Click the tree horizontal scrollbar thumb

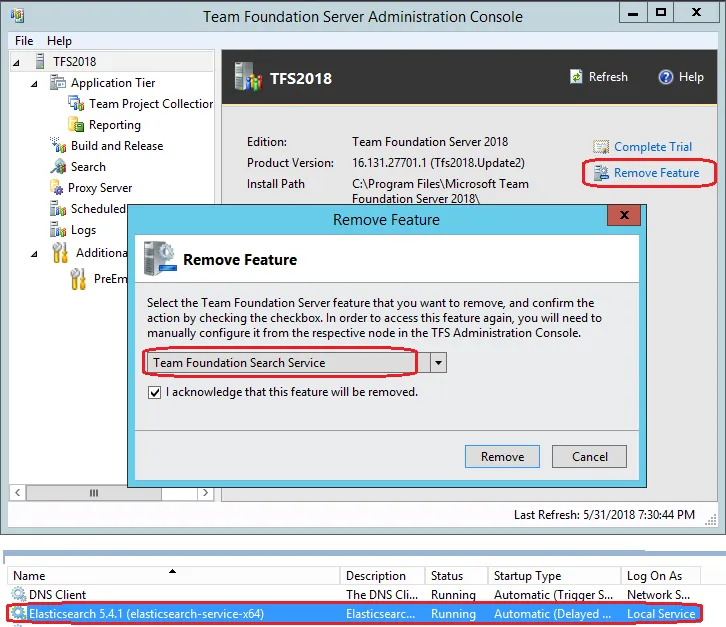[94, 493]
